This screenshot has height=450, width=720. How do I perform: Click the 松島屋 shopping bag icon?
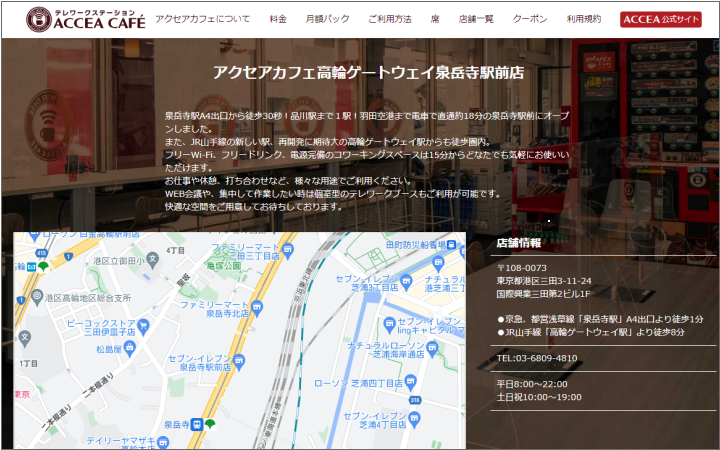pos(129,348)
